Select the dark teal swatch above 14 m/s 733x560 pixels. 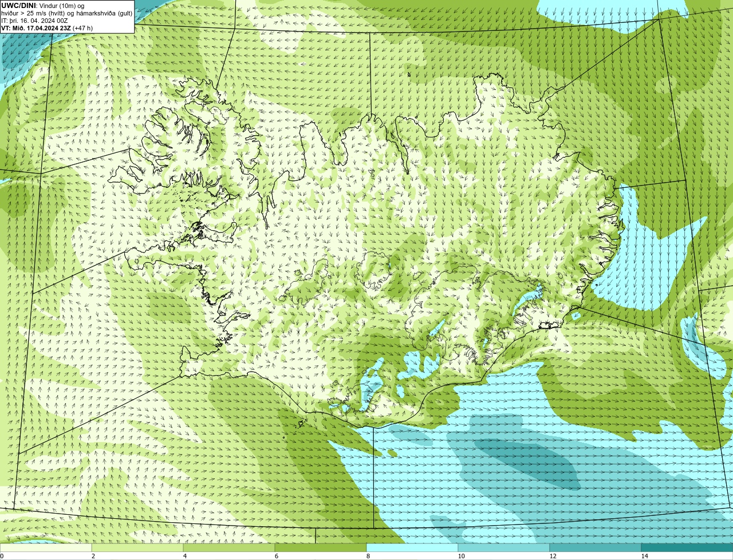(x=687, y=547)
